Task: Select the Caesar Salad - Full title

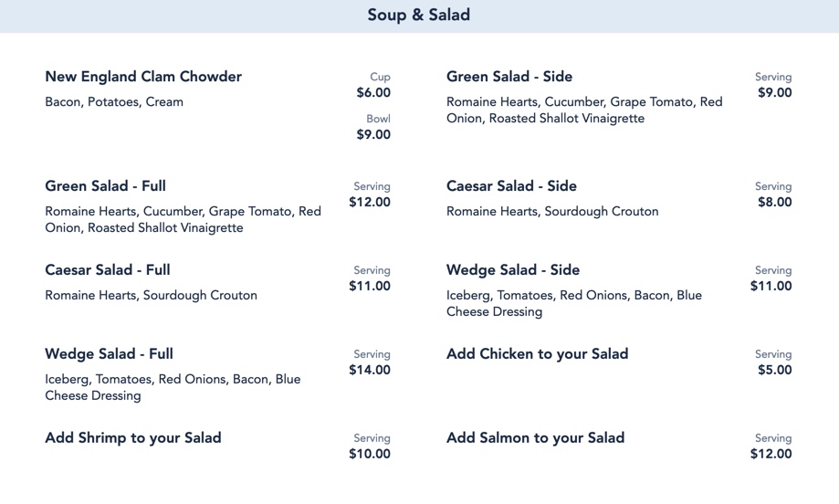Action: pos(108,270)
